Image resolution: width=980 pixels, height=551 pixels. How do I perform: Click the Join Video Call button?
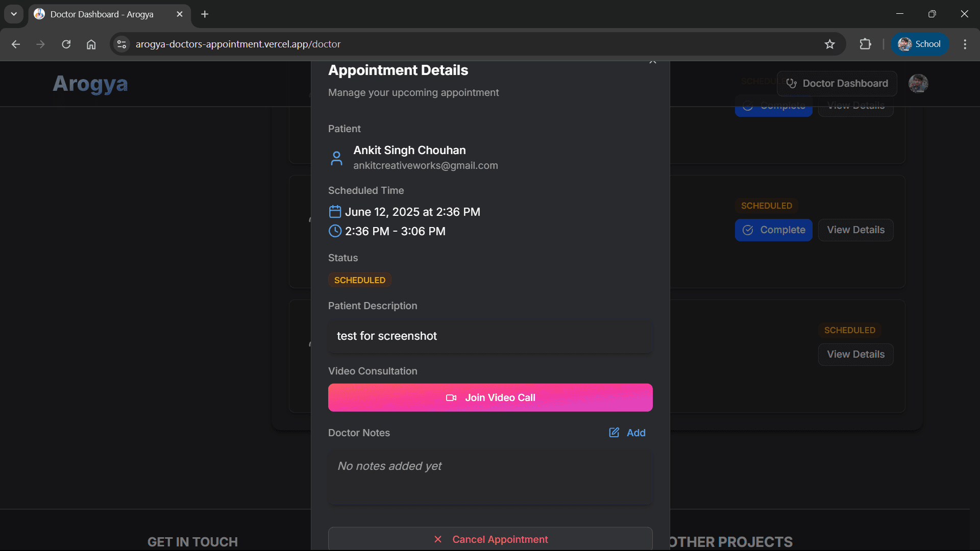[x=490, y=397]
